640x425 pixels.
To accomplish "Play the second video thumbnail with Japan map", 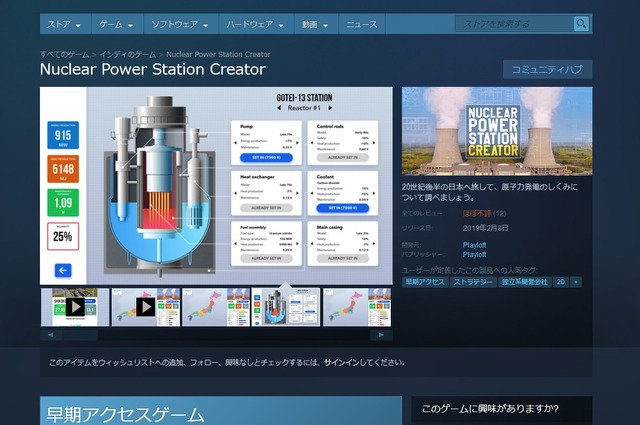I will coord(146,307).
